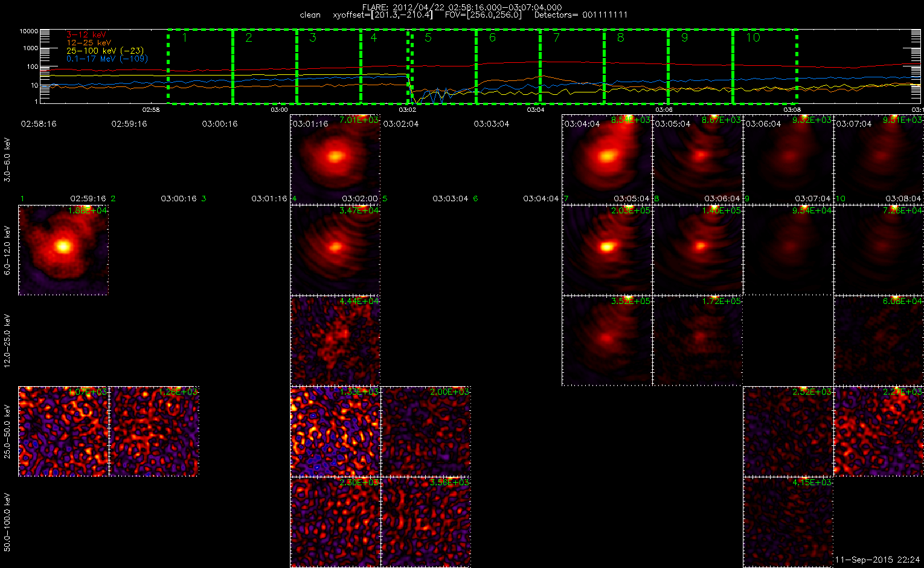Image resolution: width=924 pixels, height=568 pixels.
Task: Click the orange 12-25 keV legend entry
Action: point(88,43)
